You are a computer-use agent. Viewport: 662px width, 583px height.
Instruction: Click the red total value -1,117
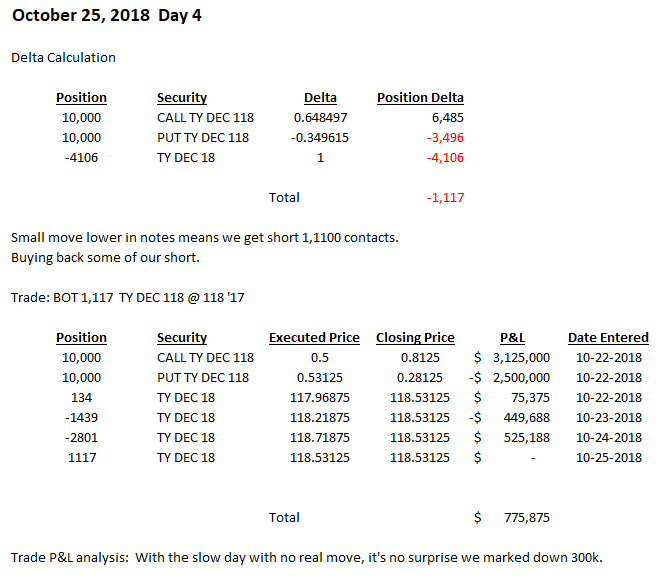pos(444,197)
